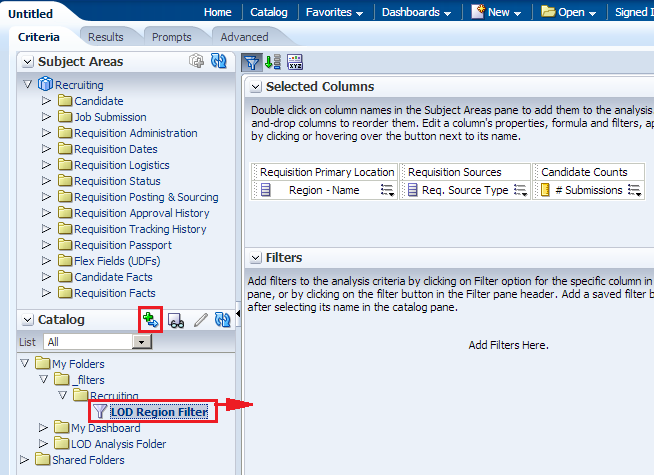The image size is (654, 475).
Task: Click Add/Remove Subject Areas icon
Action: coord(196,61)
